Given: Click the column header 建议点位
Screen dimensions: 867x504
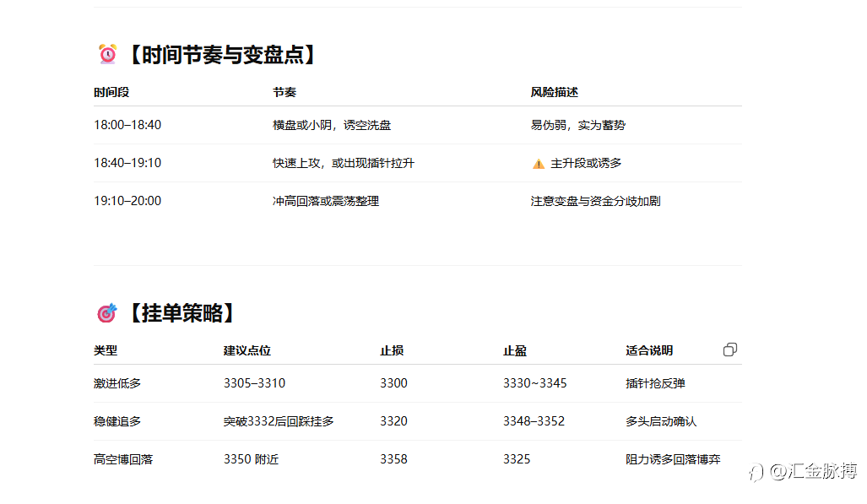Looking at the screenshot, I should click(247, 350).
